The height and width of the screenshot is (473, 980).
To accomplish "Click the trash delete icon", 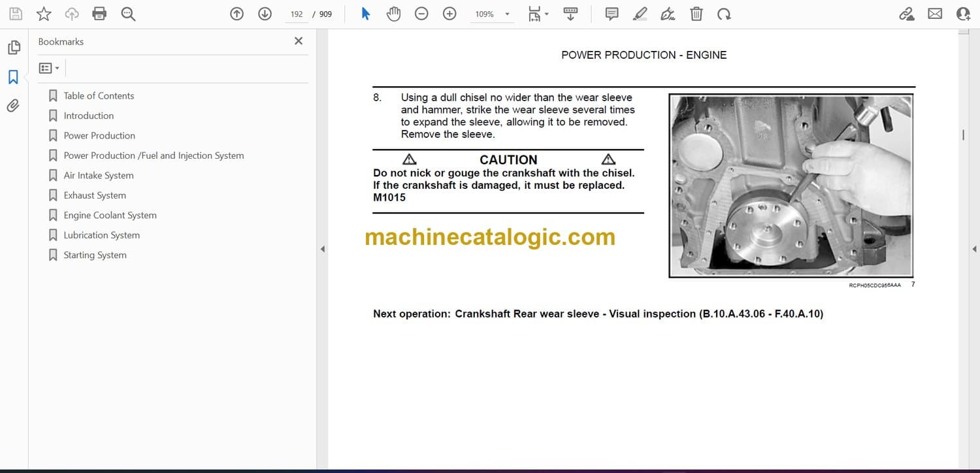I will coord(696,14).
